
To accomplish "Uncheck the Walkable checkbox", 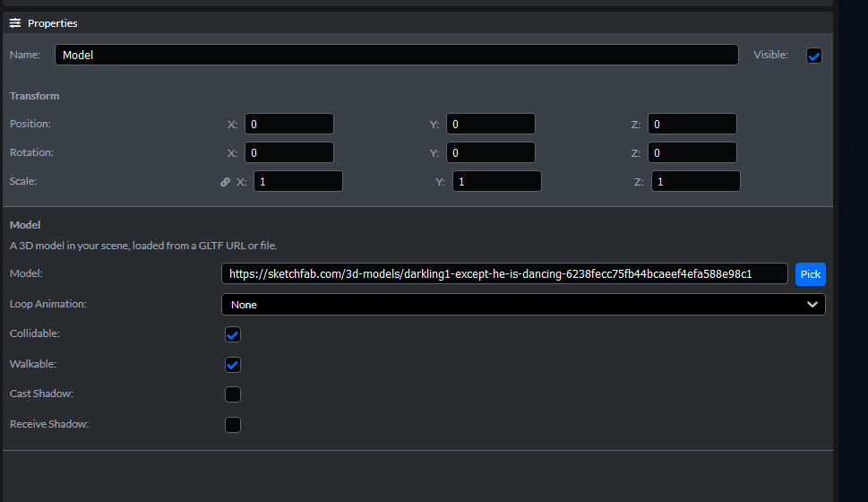I will point(233,365).
